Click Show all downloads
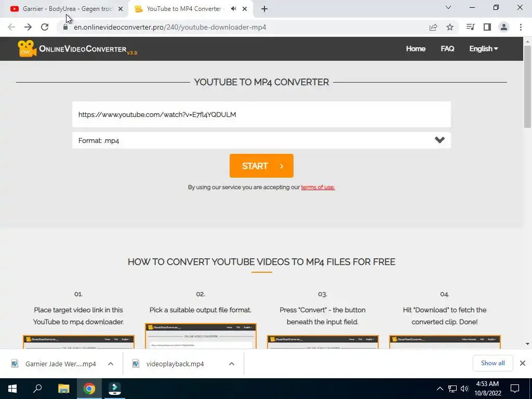This screenshot has width=532, height=399. pos(493,363)
